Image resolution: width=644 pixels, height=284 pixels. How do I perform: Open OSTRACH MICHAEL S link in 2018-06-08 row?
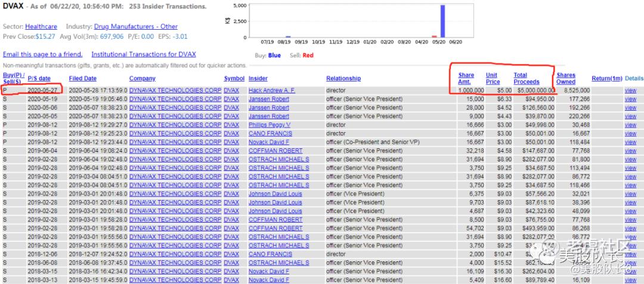tap(279, 263)
